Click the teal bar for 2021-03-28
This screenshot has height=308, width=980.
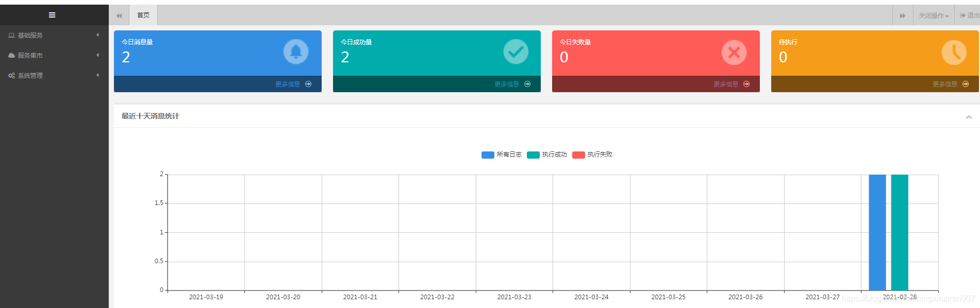coord(900,232)
